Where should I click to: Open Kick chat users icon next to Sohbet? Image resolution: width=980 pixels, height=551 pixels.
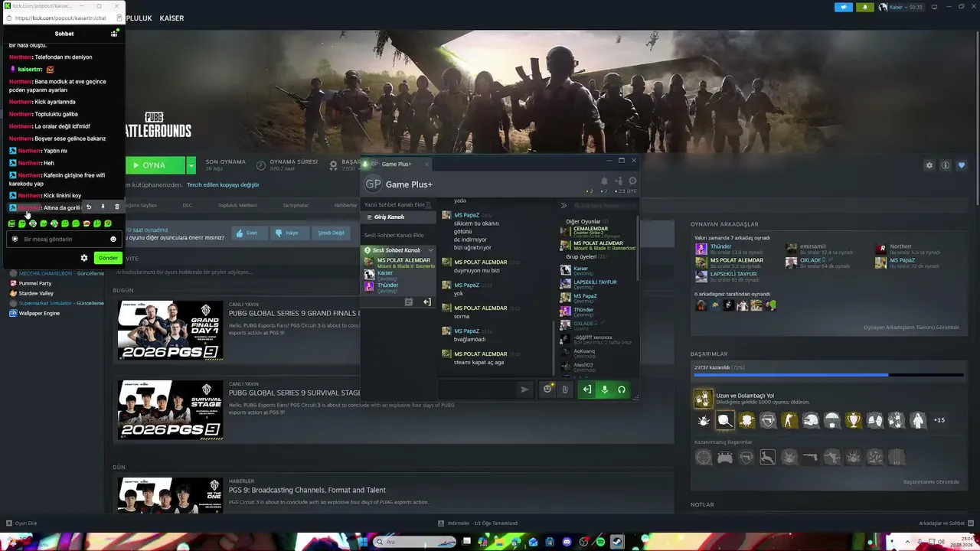coord(114,34)
